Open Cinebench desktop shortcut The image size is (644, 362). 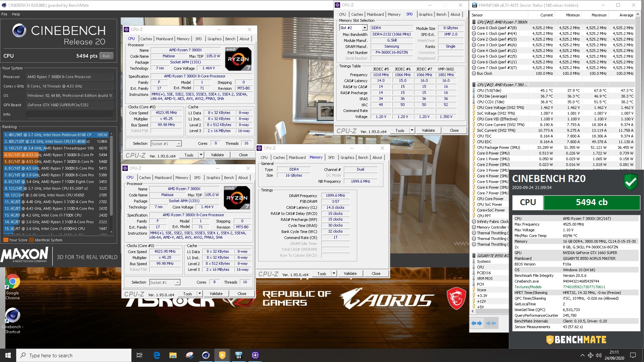[12, 321]
